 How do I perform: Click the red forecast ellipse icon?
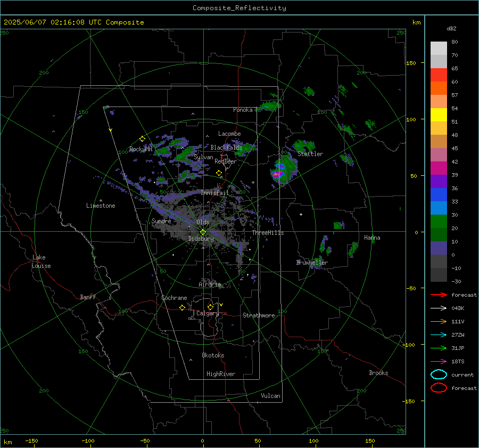click(x=439, y=388)
